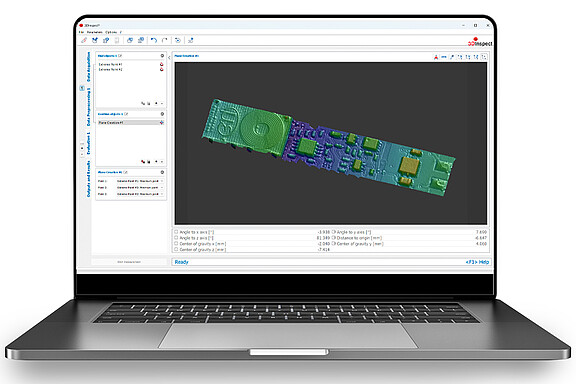Check the 'Distance to origin' checkbox
Viewport: 576px width, 384px height.
334,238
